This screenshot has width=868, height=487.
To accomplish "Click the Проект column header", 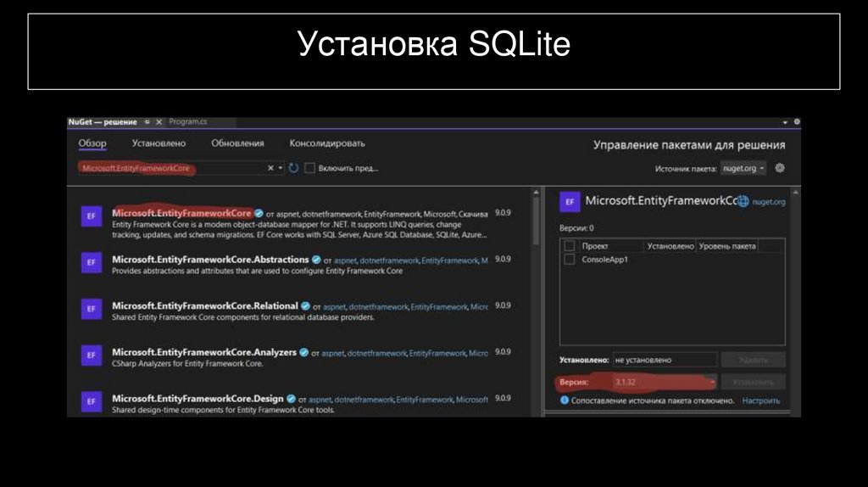I will click(x=594, y=246).
